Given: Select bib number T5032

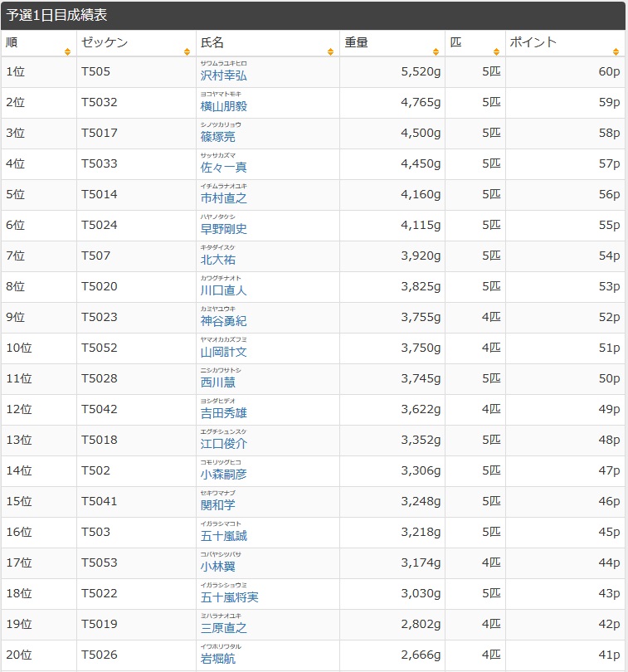Looking at the screenshot, I should [99, 102].
